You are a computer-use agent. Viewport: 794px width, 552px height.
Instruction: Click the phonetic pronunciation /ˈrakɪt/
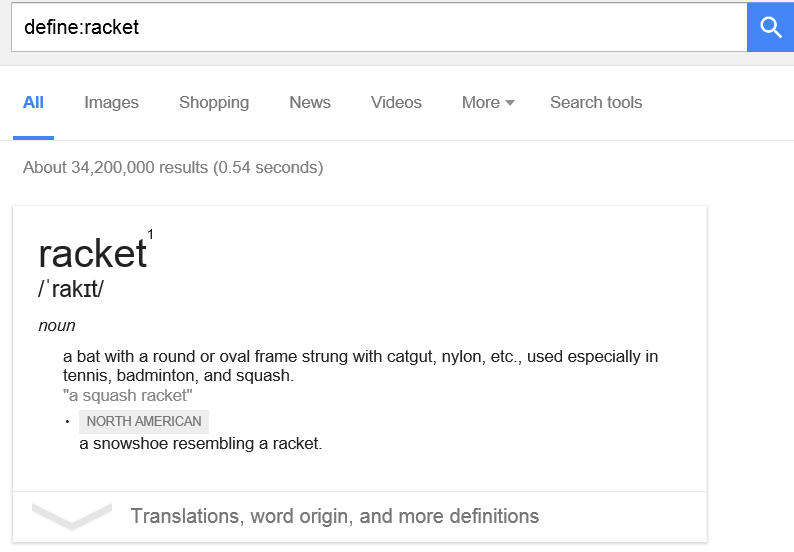pos(71,289)
